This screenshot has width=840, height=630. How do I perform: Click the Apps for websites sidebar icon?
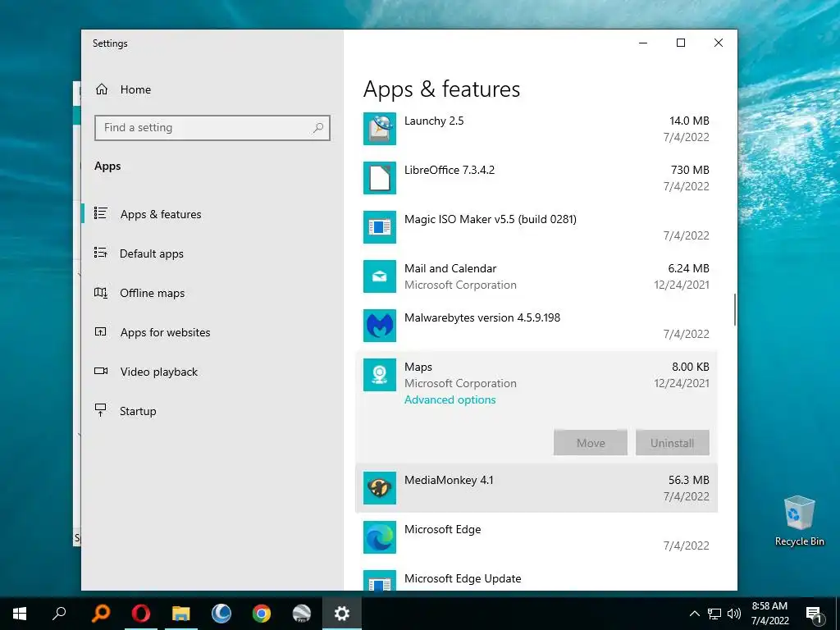[101, 331]
